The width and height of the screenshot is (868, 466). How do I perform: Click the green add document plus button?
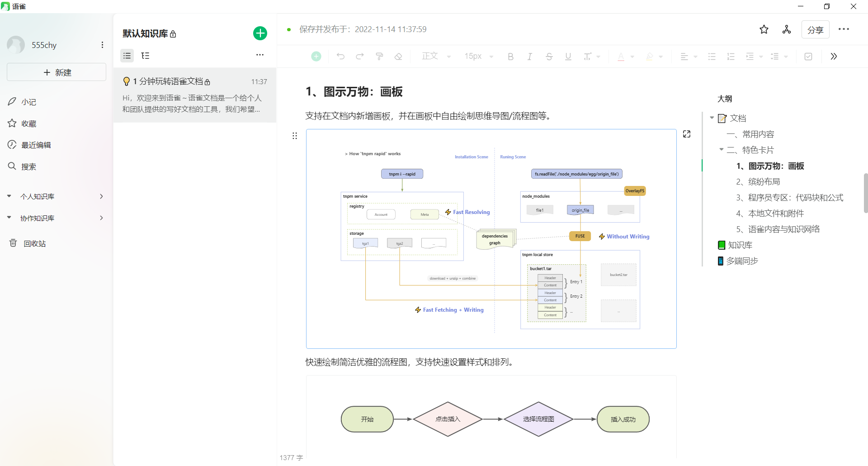click(x=260, y=33)
